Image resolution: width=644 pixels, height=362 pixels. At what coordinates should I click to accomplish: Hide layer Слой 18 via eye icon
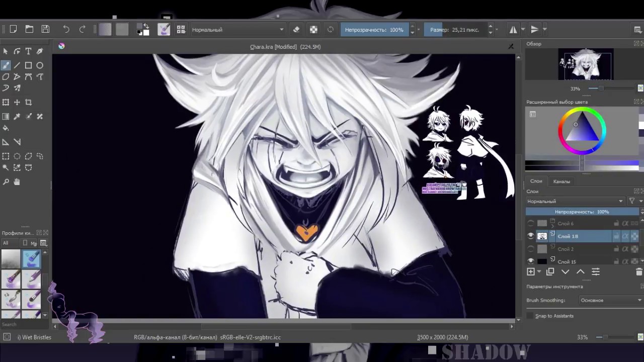(531, 236)
